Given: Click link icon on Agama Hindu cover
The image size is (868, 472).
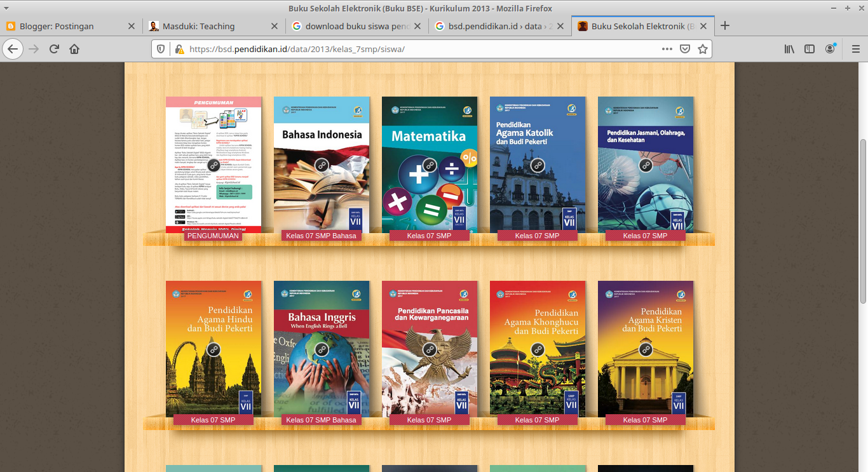Looking at the screenshot, I should [214, 349].
